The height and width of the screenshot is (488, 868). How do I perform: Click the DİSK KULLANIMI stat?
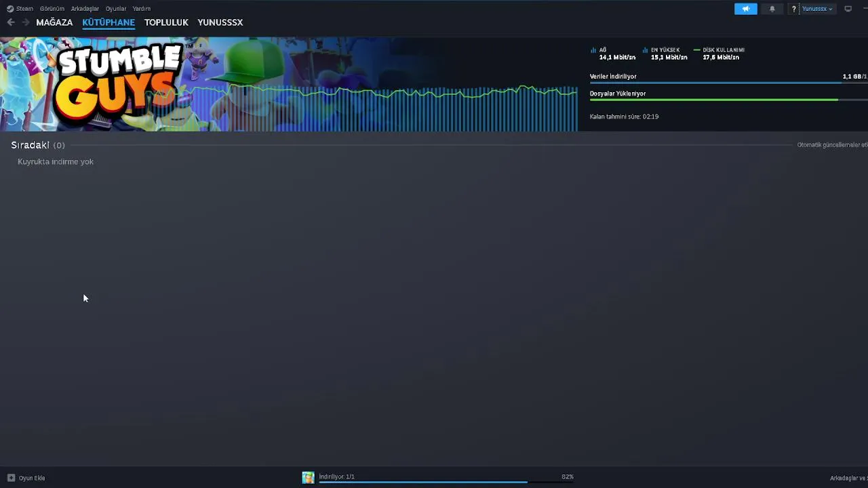719,54
